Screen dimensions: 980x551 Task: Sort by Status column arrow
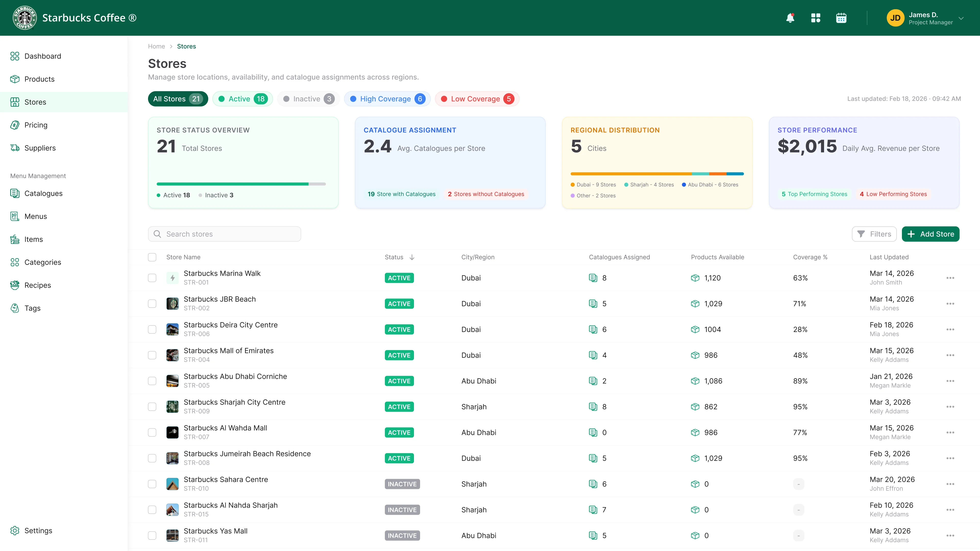point(412,257)
